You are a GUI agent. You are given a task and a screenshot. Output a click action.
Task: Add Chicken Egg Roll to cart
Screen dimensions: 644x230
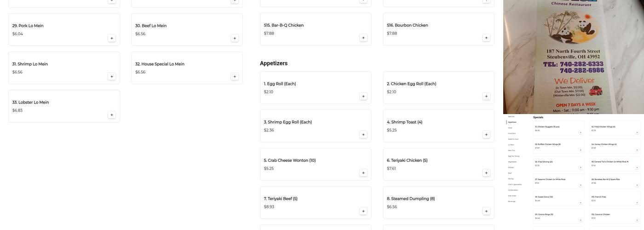(x=486, y=97)
